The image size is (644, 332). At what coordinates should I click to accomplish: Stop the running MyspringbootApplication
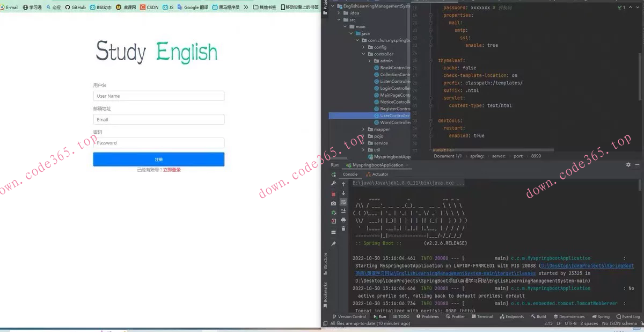(x=334, y=194)
